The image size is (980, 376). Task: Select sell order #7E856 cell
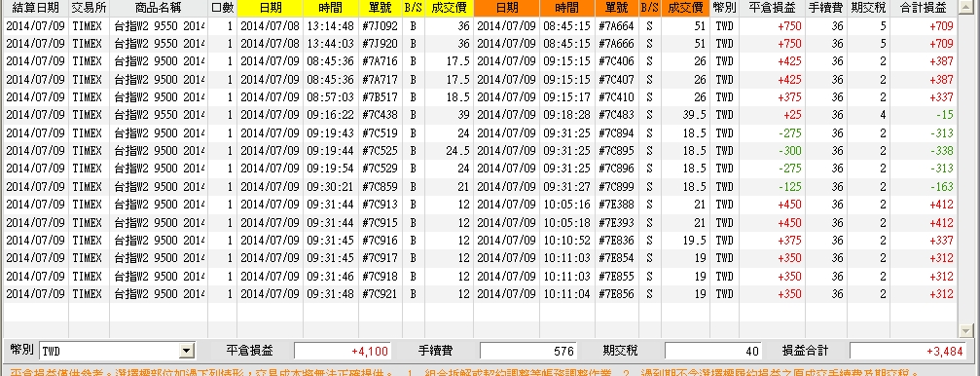[616, 294]
